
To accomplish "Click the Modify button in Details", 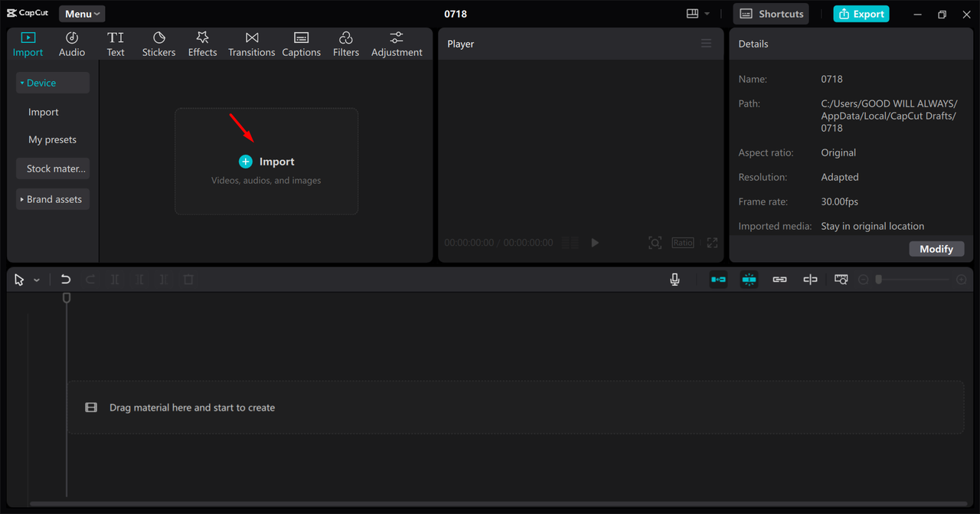I will pyautogui.click(x=936, y=249).
